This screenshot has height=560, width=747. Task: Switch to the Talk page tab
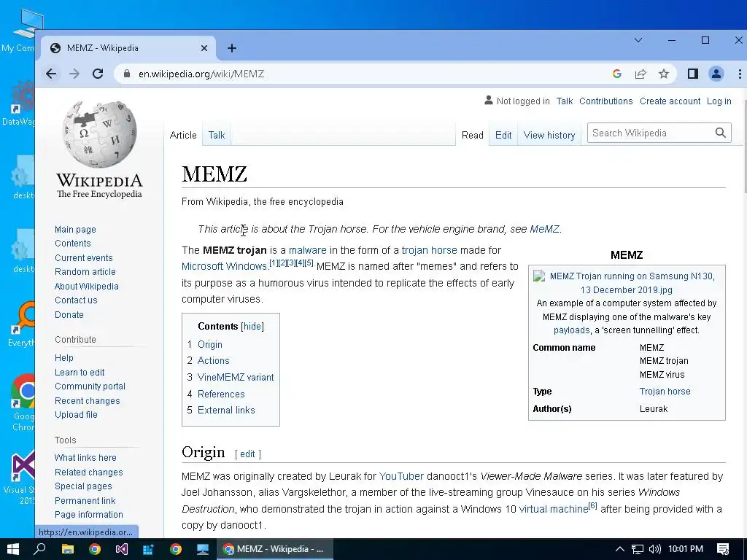pos(216,135)
